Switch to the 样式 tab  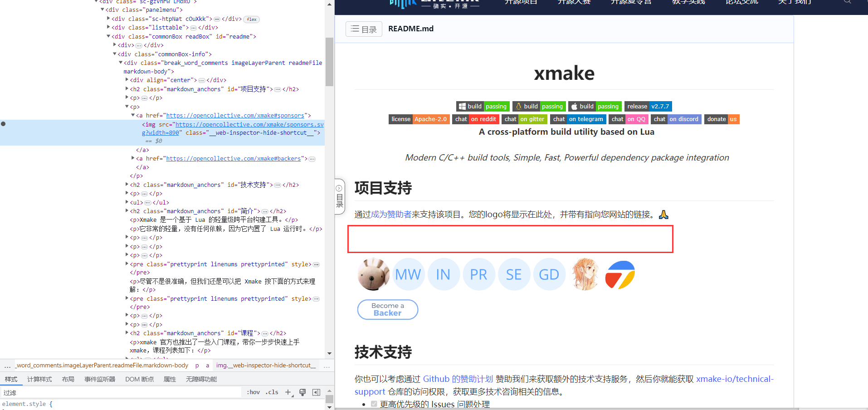pyautogui.click(x=11, y=379)
